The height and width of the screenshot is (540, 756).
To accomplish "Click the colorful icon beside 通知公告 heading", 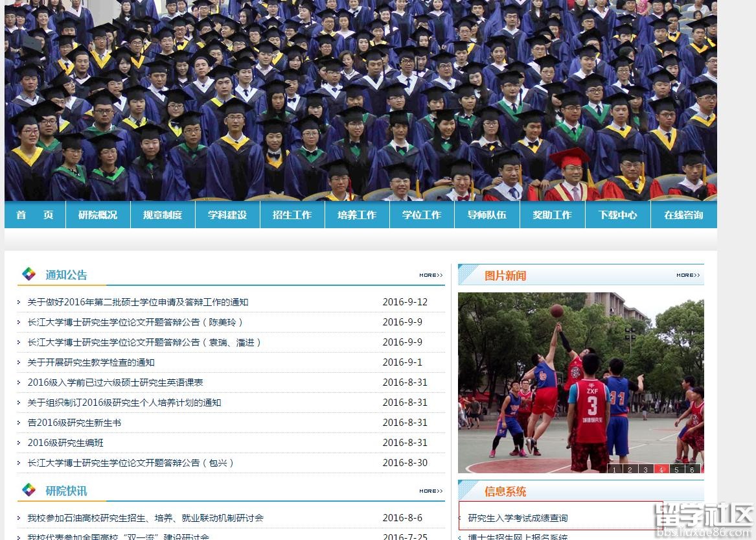I will tap(29, 274).
